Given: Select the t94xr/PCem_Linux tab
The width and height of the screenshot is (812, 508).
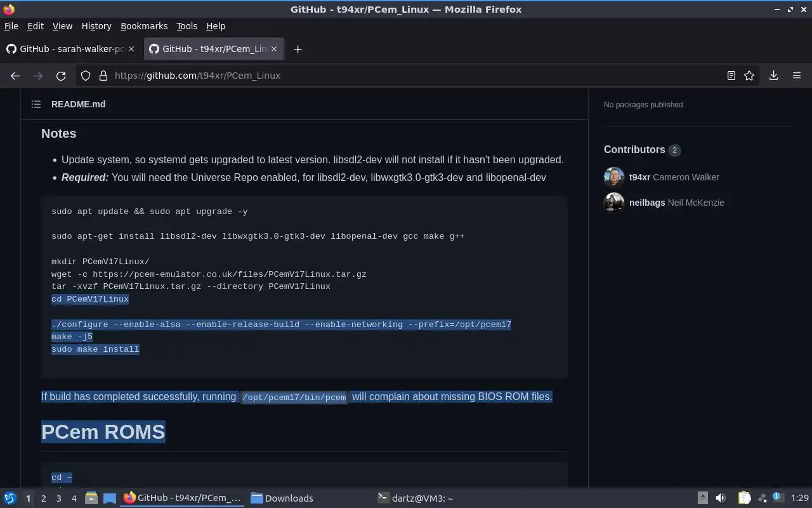Looking at the screenshot, I should (214, 49).
